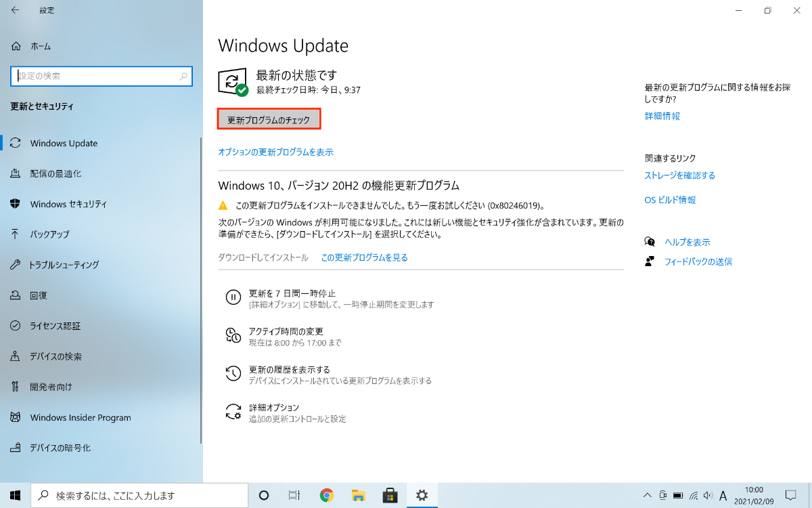Show hidden tray icons chevron

click(x=647, y=495)
